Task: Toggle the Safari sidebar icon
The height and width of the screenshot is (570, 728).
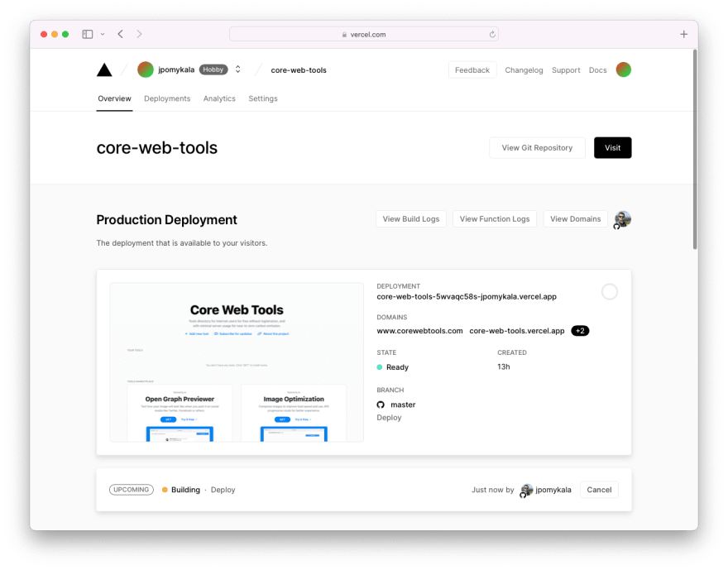Action: pyautogui.click(x=88, y=34)
